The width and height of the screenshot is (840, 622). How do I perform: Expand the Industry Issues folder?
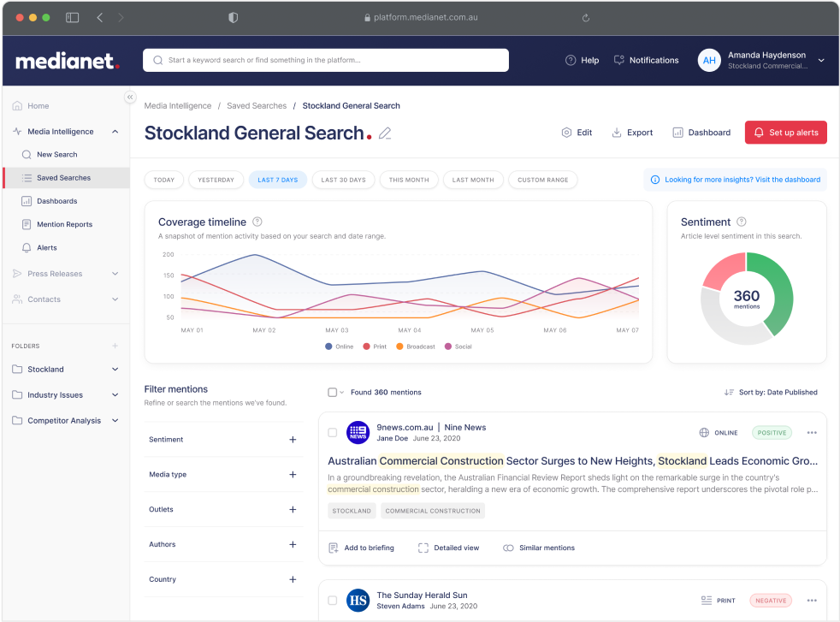pos(115,395)
